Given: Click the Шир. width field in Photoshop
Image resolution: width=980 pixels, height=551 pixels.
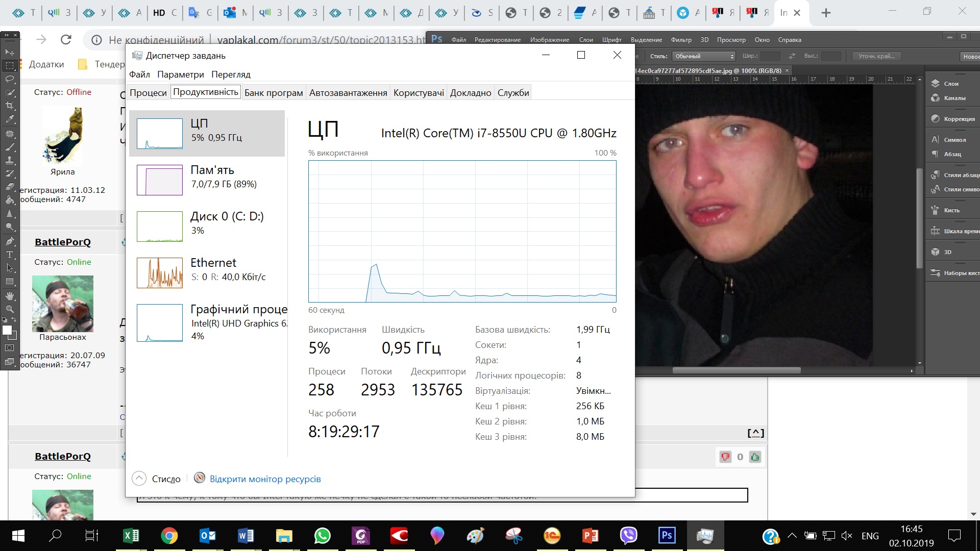Looking at the screenshot, I should (x=770, y=56).
